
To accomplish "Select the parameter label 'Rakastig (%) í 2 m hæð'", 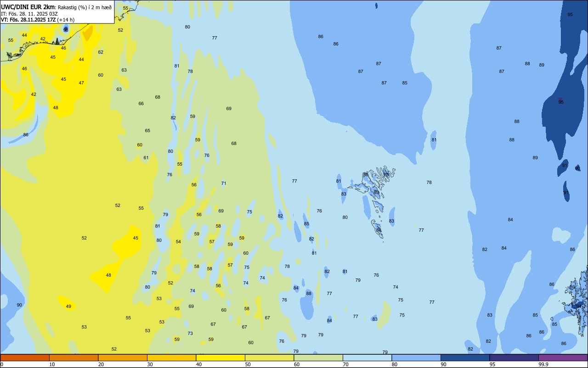I will coord(85,7).
